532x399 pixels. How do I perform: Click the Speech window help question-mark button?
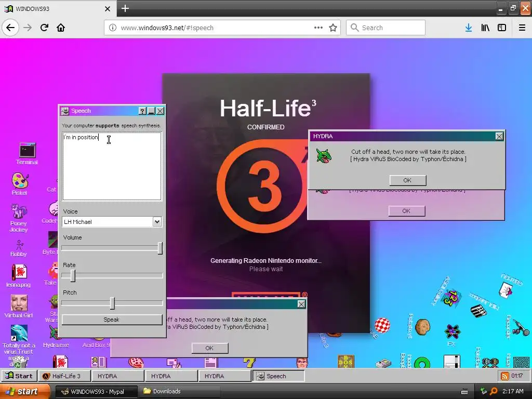point(142,111)
